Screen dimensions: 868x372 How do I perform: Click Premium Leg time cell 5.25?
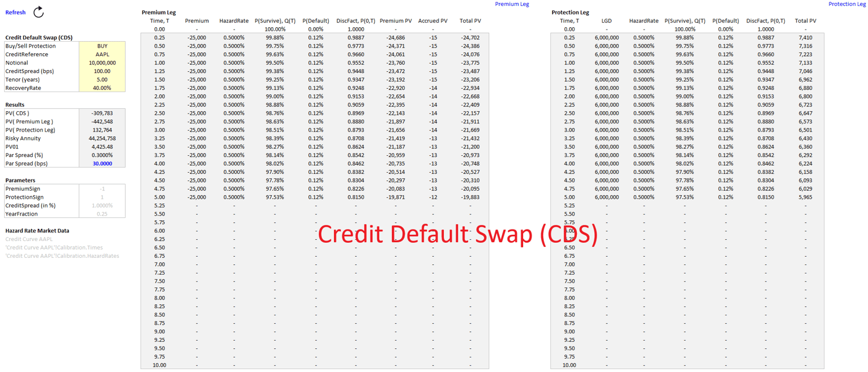pyautogui.click(x=159, y=206)
